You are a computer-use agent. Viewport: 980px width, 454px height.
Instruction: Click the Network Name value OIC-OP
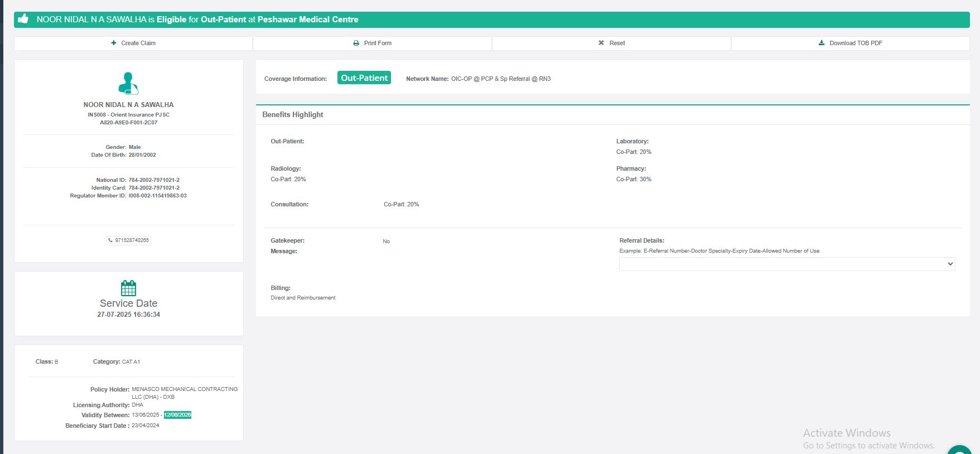500,79
